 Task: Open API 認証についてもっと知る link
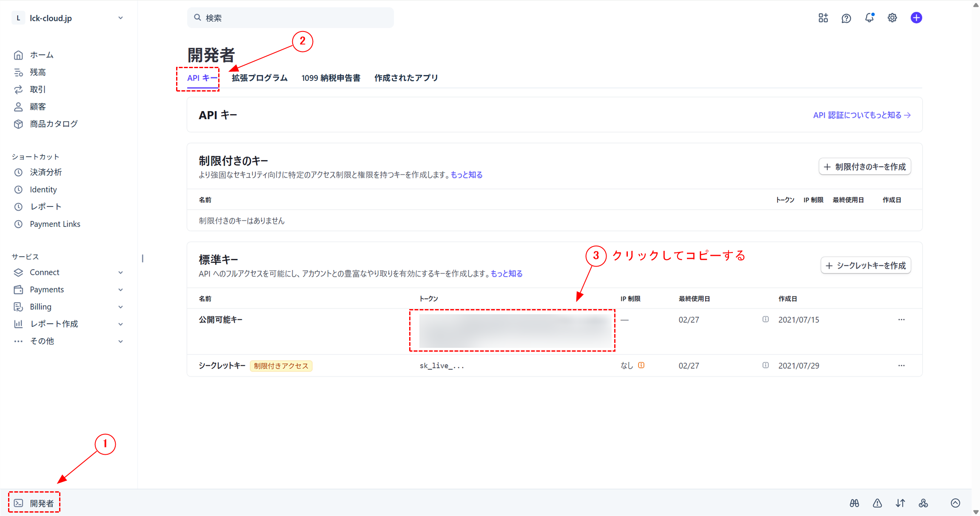tap(862, 115)
